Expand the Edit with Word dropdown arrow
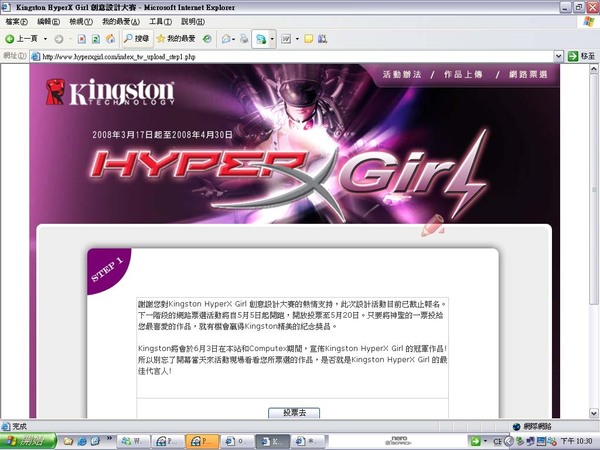The height and width of the screenshot is (450, 600). (x=297, y=39)
